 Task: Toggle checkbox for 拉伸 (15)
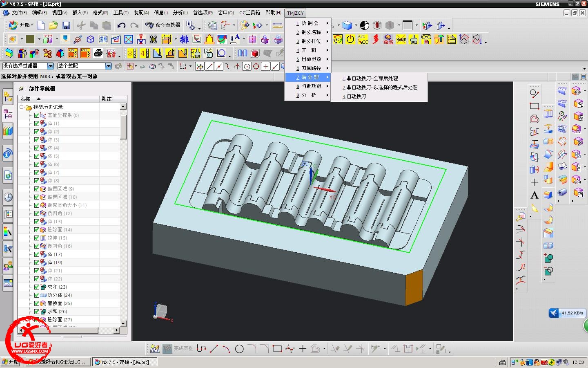click(37, 238)
